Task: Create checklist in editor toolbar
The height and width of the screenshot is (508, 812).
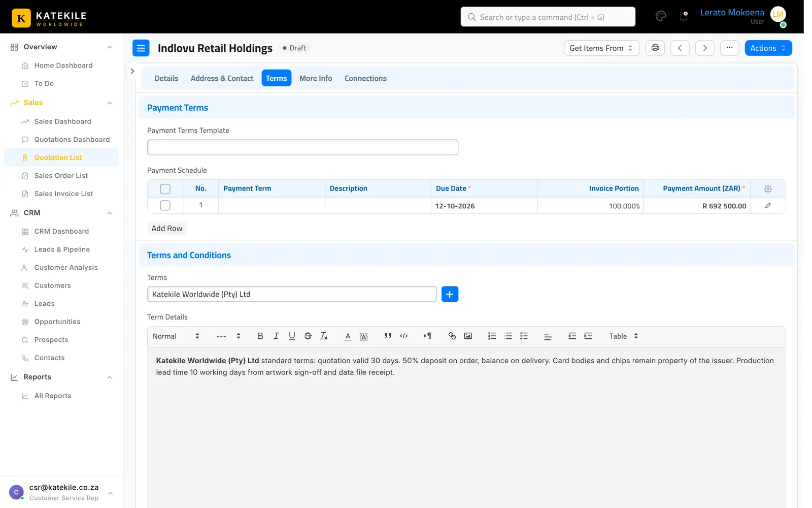Action: coord(524,336)
